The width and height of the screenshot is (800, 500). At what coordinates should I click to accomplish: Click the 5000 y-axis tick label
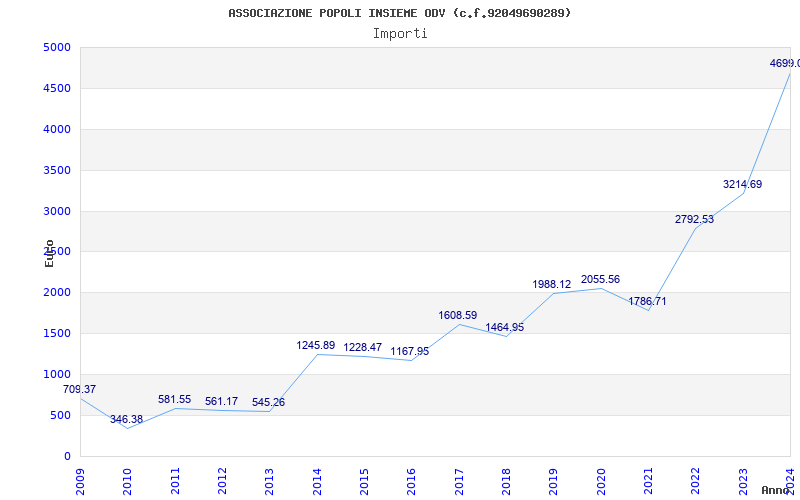click(57, 47)
